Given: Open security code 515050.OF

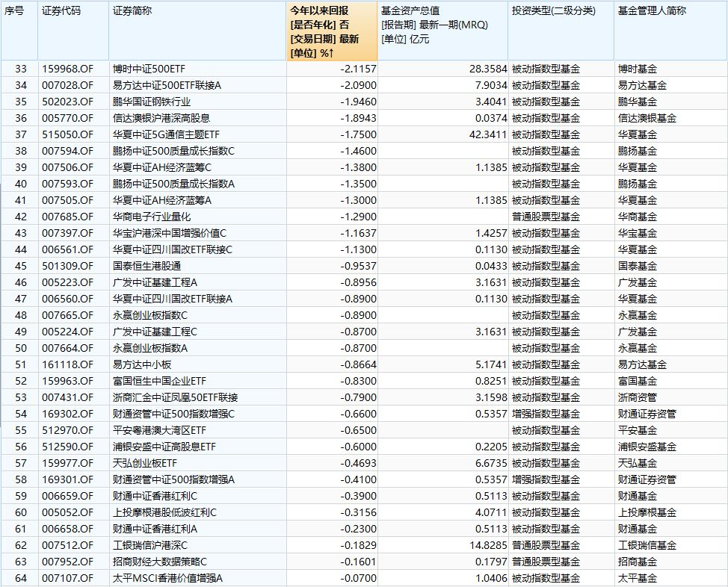Looking at the screenshot, I should [x=68, y=135].
